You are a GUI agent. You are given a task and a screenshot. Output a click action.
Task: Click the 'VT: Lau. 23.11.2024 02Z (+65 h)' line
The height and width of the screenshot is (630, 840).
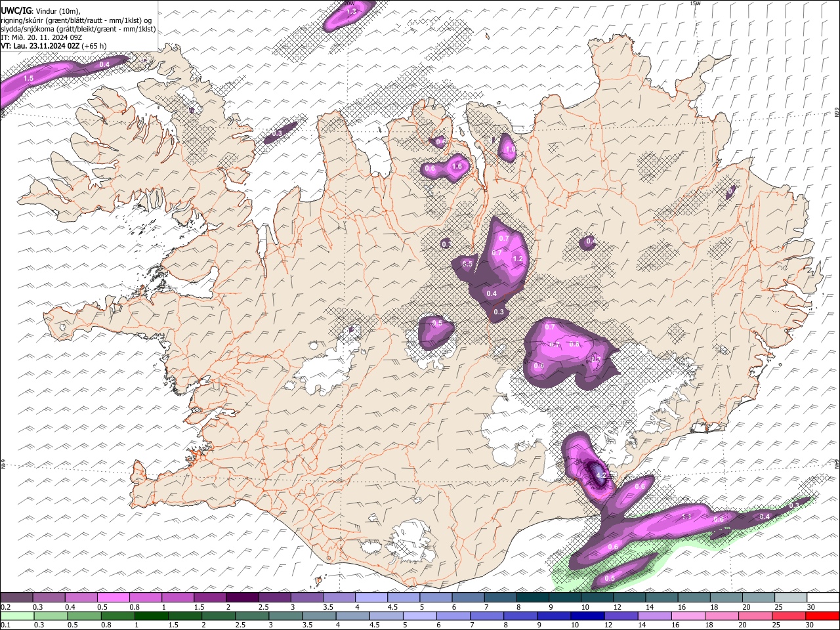coord(53,46)
